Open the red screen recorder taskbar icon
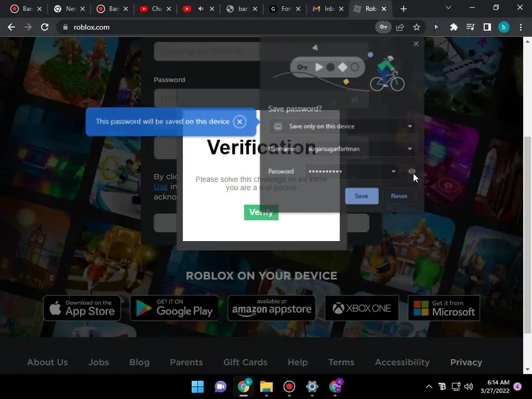The height and width of the screenshot is (399, 532). [x=289, y=387]
